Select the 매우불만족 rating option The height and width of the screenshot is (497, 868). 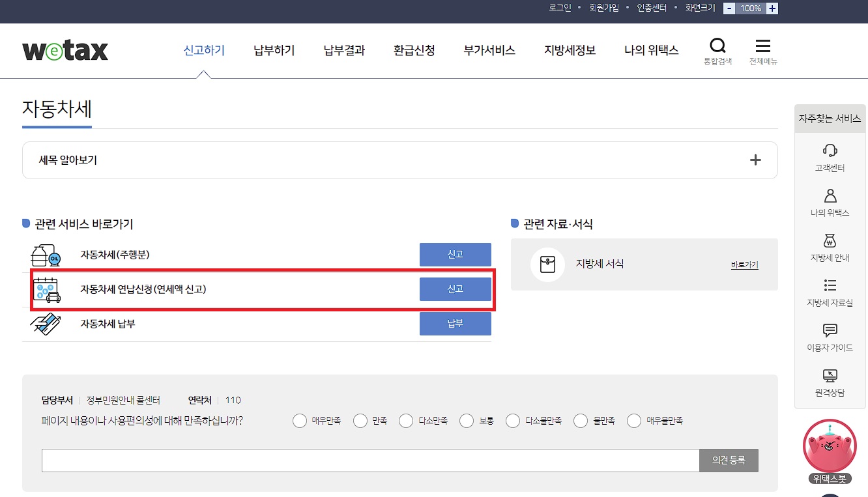click(x=633, y=421)
